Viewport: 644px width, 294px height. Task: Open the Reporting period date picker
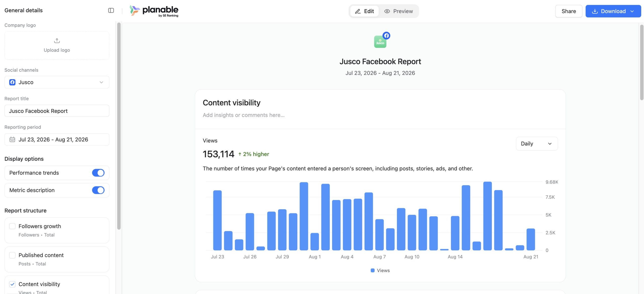coord(57,140)
